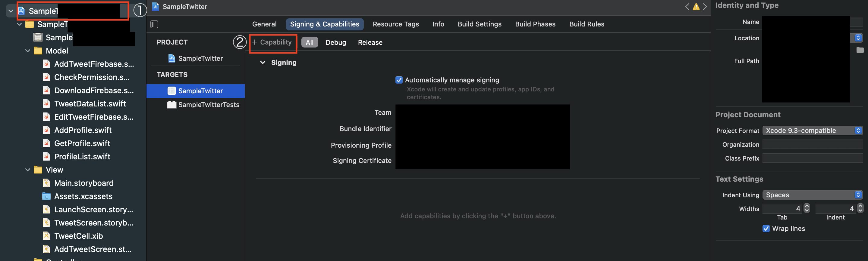The width and height of the screenshot is (868, 261).
Task: Toggle Automatically manage signing checkbox
Action: 399,80
